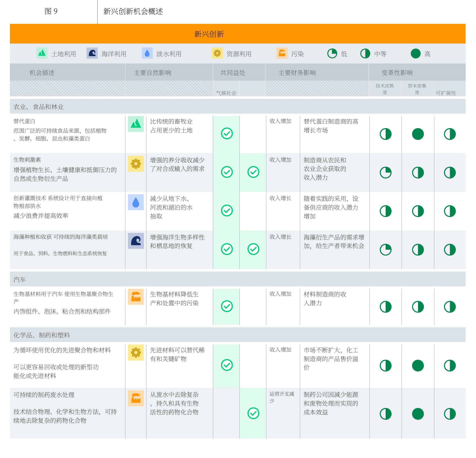
Task: Click 比传统的畜牧业占用更少的土地 text
Action: click(x=171, y=126)
